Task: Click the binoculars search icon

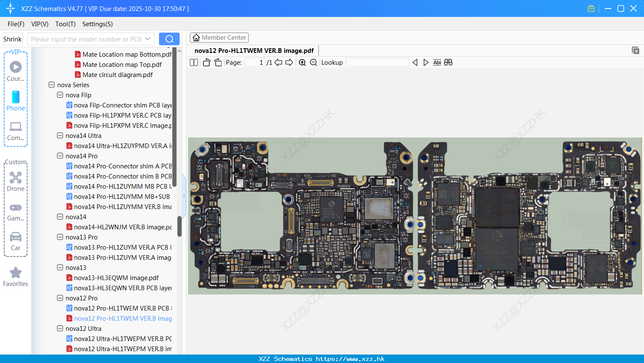Action: coord(448,62)
